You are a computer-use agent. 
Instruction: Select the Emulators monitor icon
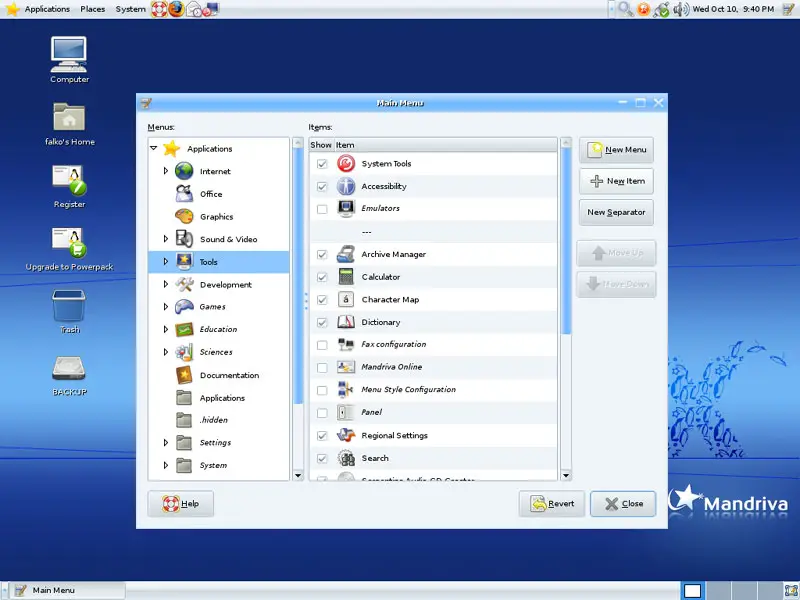[346, 209]
